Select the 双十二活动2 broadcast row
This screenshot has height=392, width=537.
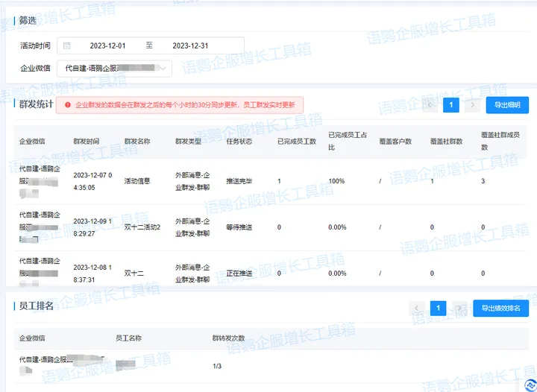[x=142, y=227]
